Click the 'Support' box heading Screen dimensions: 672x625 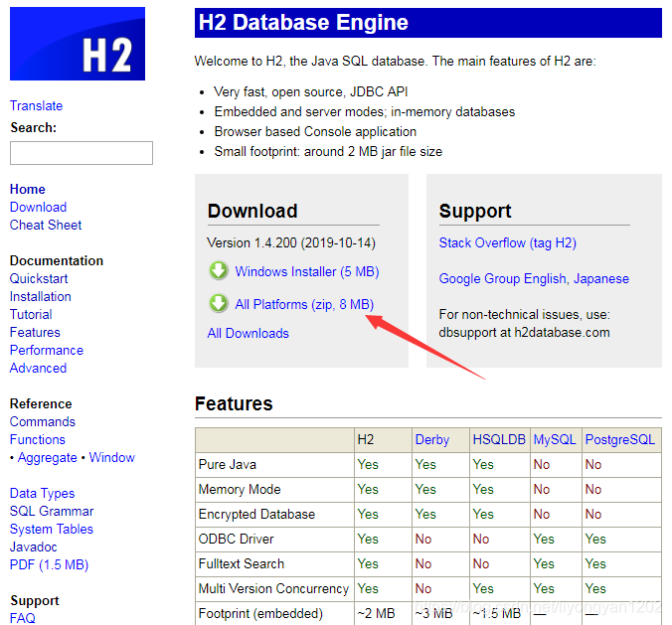[x=475, y=212]
